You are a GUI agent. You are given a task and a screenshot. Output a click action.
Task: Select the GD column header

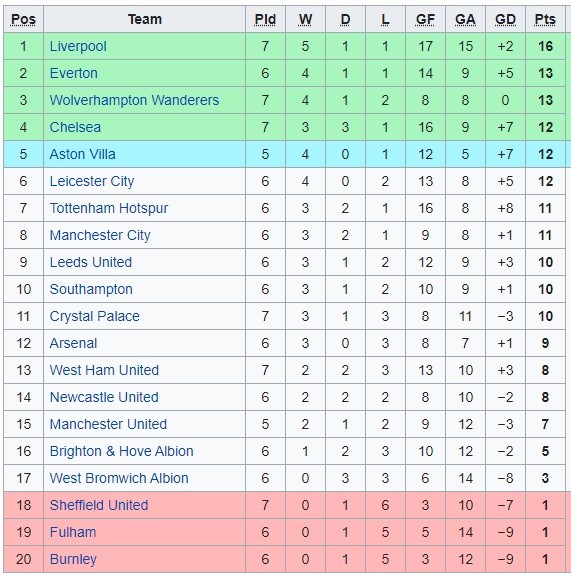505,19
